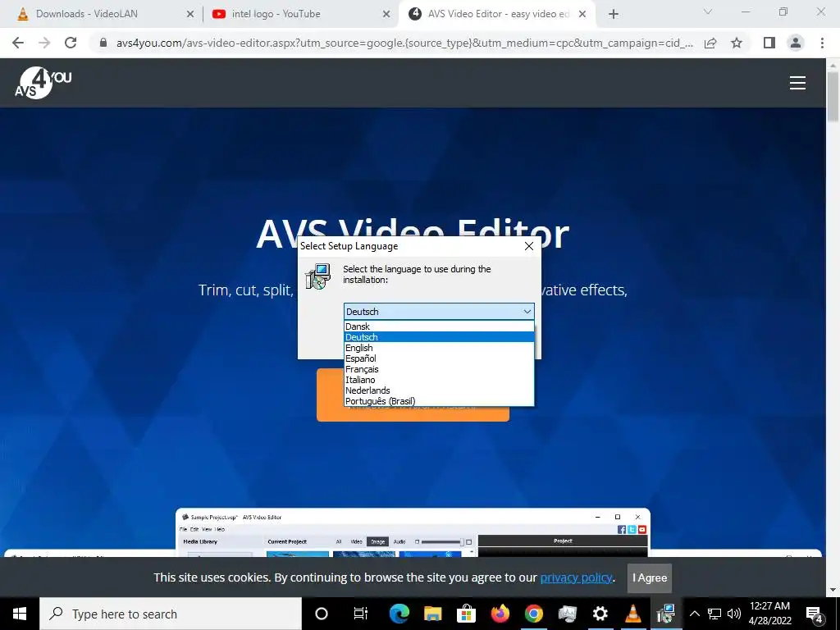Screen dimensions: 840x630
Task: Open a new browser tab
Action: click(x=614, y=15)
